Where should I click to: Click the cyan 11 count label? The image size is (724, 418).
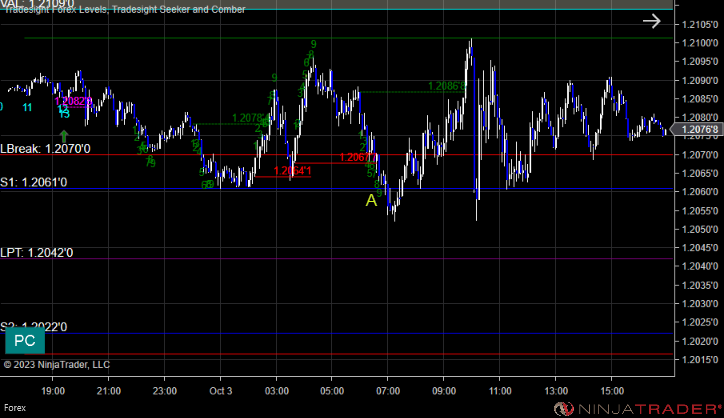pyautogui.click(x=27, y=108)
